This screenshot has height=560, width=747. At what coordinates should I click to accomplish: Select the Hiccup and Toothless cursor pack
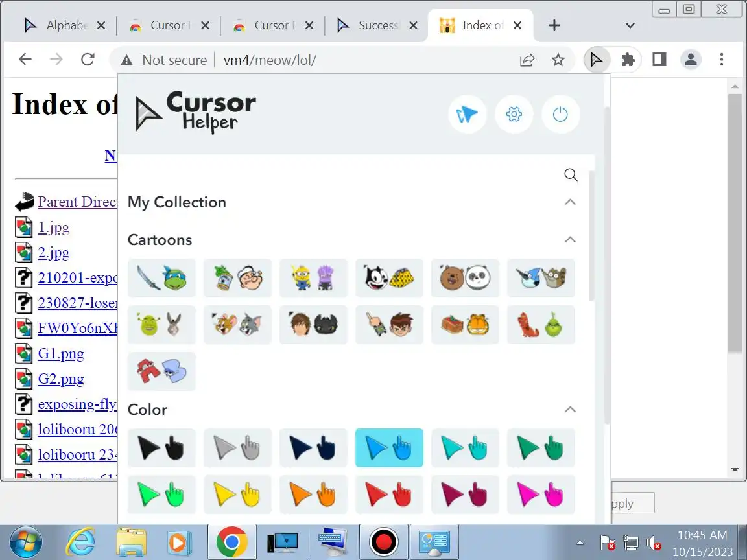click(x=313, y=325)
